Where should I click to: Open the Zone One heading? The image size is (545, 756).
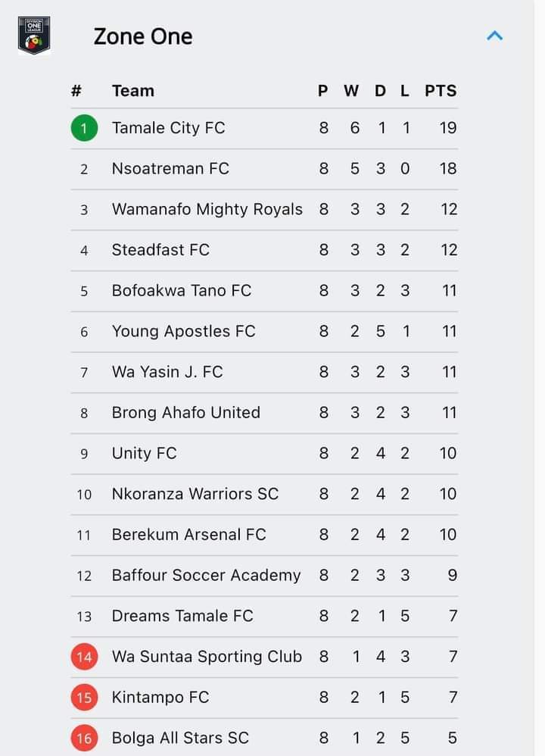143,36
